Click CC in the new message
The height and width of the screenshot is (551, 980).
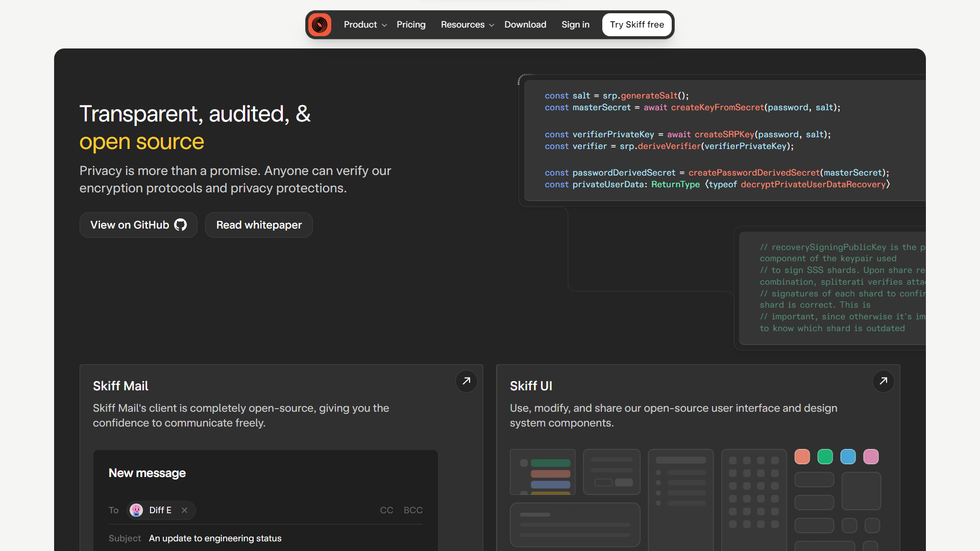click(x=386, y=510)
